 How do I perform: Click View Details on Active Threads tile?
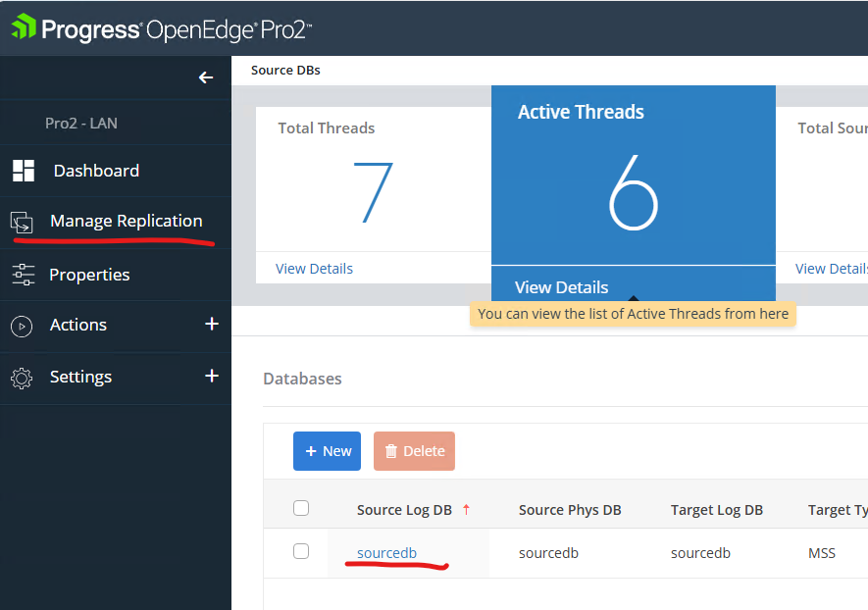560,287
